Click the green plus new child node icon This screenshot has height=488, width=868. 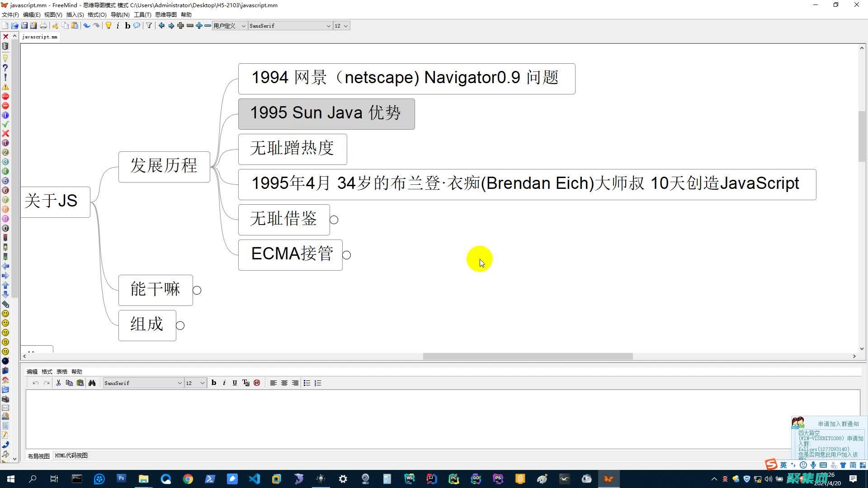(180, 26)
